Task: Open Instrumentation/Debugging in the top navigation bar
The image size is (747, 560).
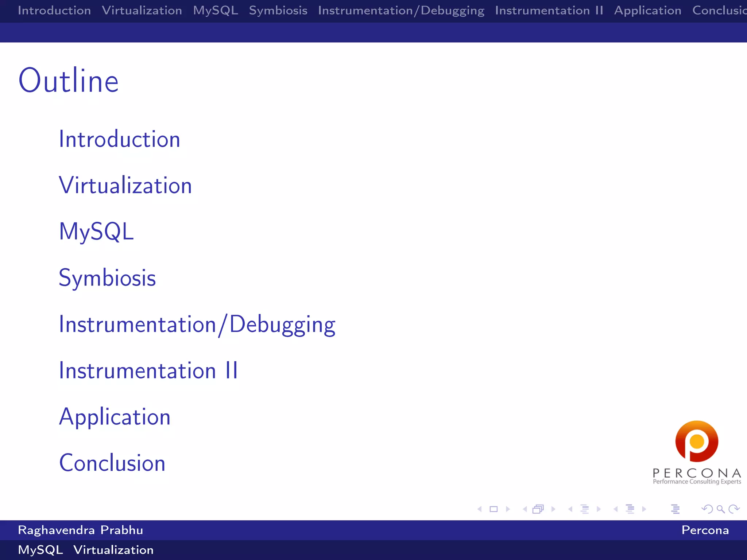Action: coord(401,11)
